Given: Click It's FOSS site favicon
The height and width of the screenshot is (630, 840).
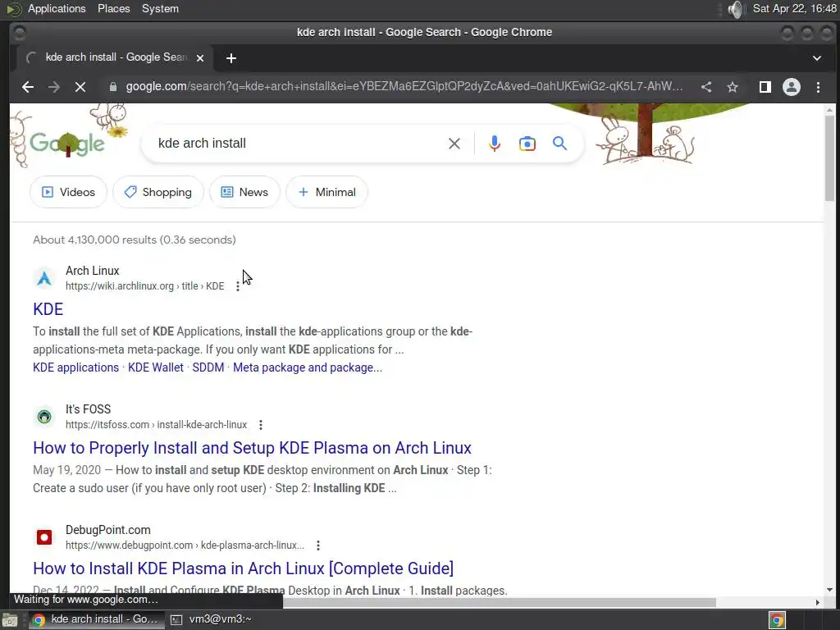Looking at the screenshot, I should click(x=44, y=416).
